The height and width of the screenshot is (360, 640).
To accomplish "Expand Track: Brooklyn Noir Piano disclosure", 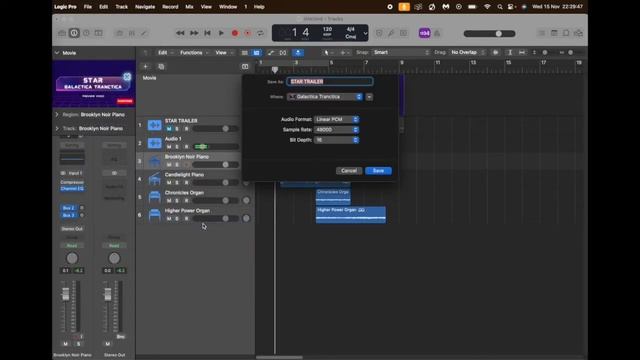I will click(57, 128).
